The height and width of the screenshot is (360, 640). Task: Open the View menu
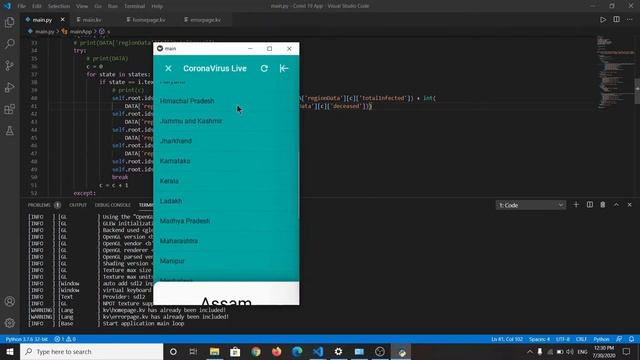pyautogui.click(x=82, y=6)
